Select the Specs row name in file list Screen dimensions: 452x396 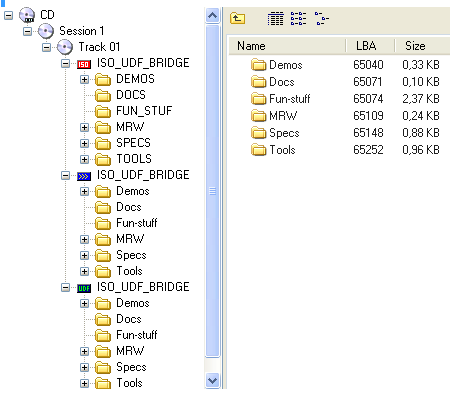tap(284, 133)
